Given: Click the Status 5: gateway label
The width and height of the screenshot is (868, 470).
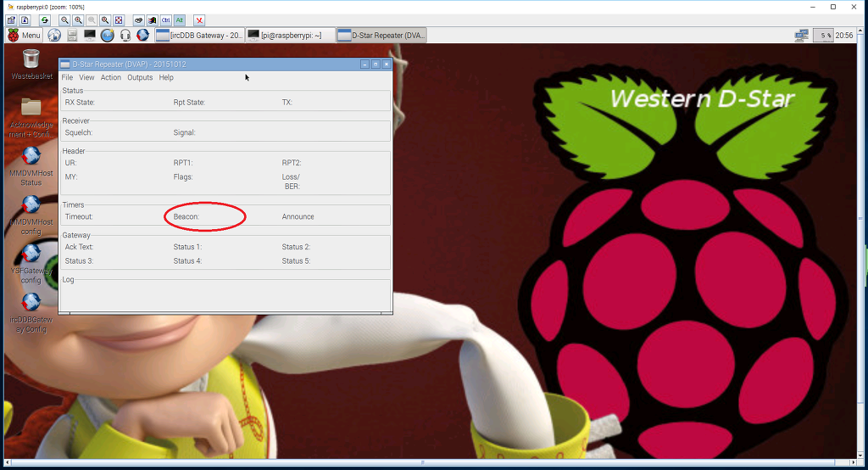Looking at the screenshot, I should [296, 261].
